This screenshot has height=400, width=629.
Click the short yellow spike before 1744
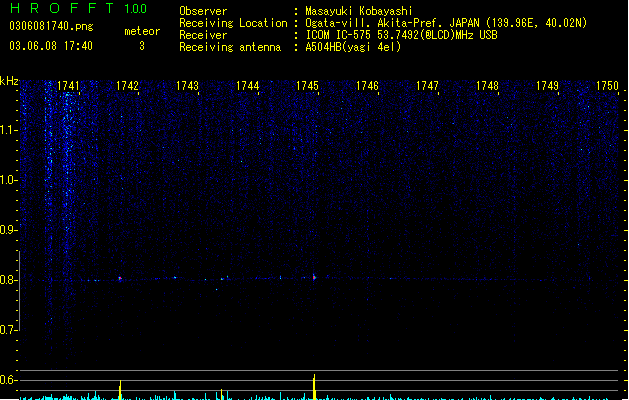(x=221, y=394)
